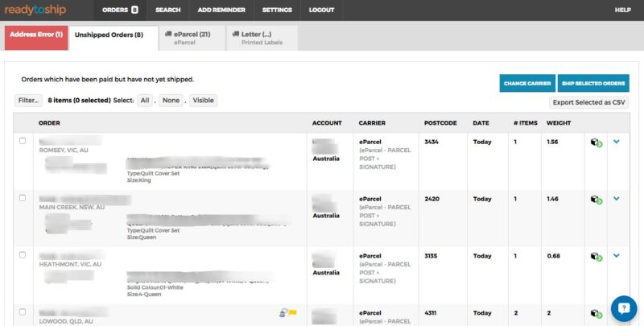This screenshot has width=644, height=326.
Task: Expand the dropdown chevron for the Main Creek order
Action: click(617, 198)
